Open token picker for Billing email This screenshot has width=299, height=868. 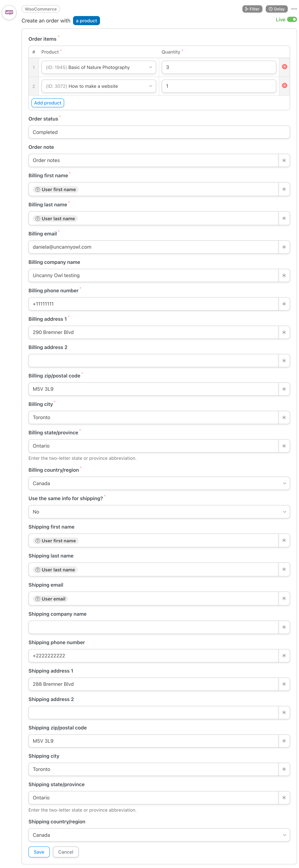tap(284, 247)
